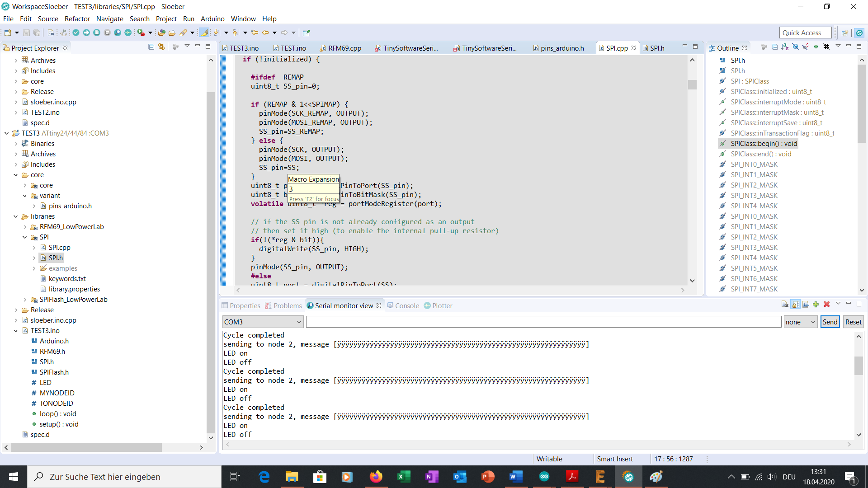Switch to the pins_arduino.h editor tab
868x488 pixels.
(x=558, y=48)
